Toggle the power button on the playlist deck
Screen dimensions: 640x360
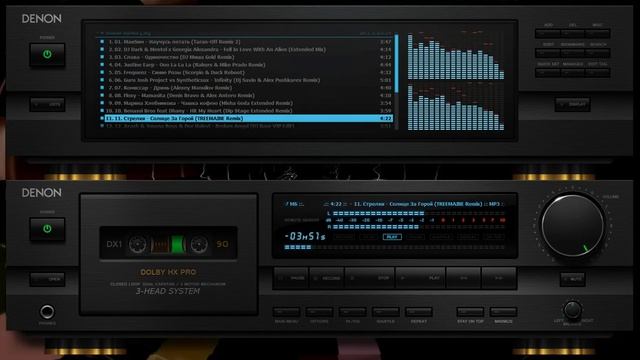click(47, 54)
